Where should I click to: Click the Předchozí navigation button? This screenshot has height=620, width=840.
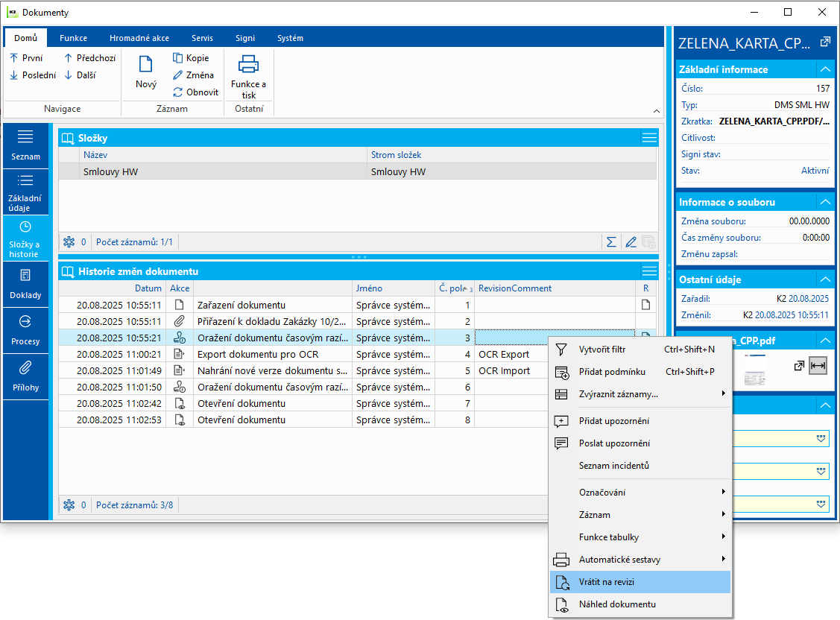pos(89,58)
